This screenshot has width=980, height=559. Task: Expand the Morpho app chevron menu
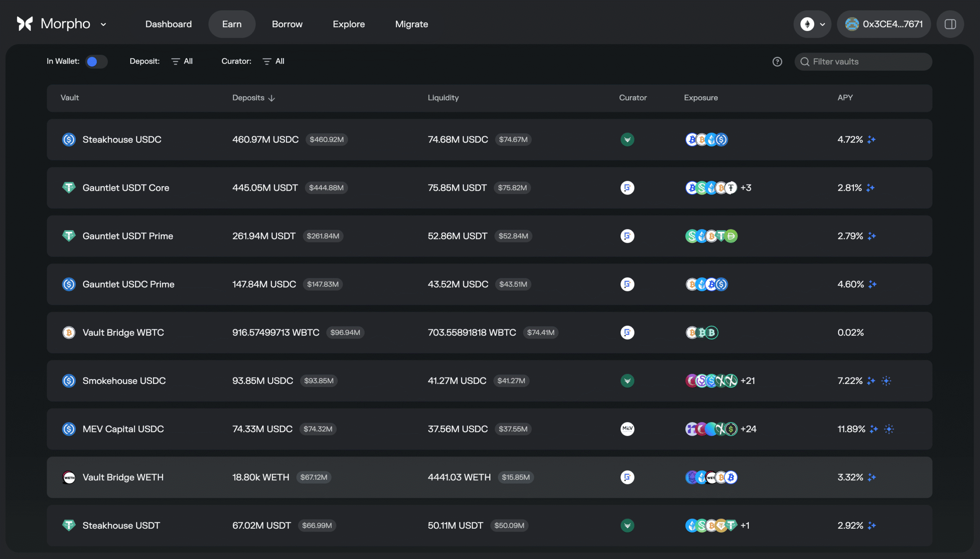point(103,25)
